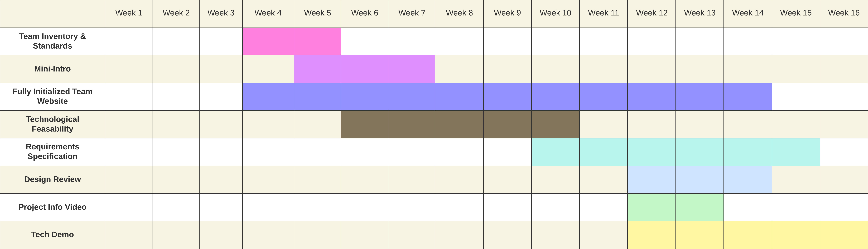868x249 pixels.
Task: Select the Team Inventory & Standards row label
Action: 53,41
